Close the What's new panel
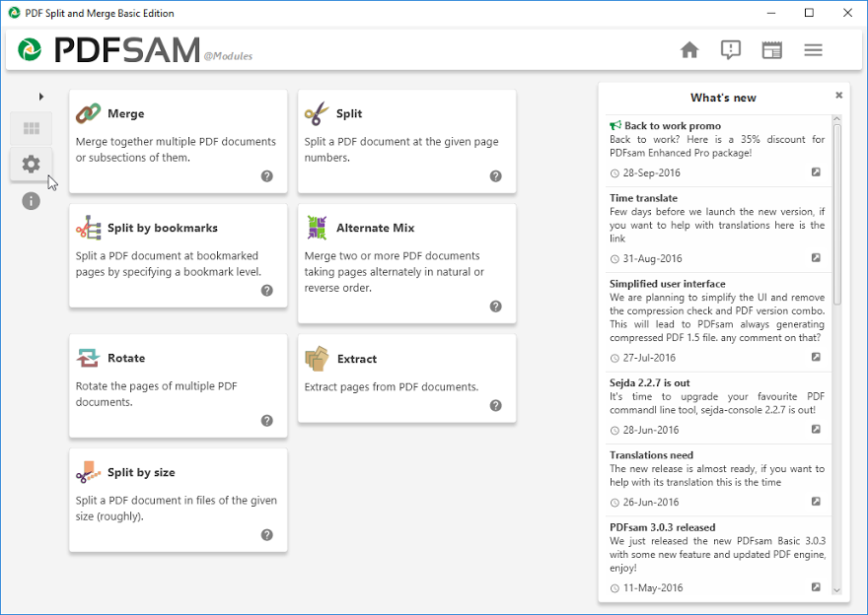This screenshot has width=868, height=615. 838,96
